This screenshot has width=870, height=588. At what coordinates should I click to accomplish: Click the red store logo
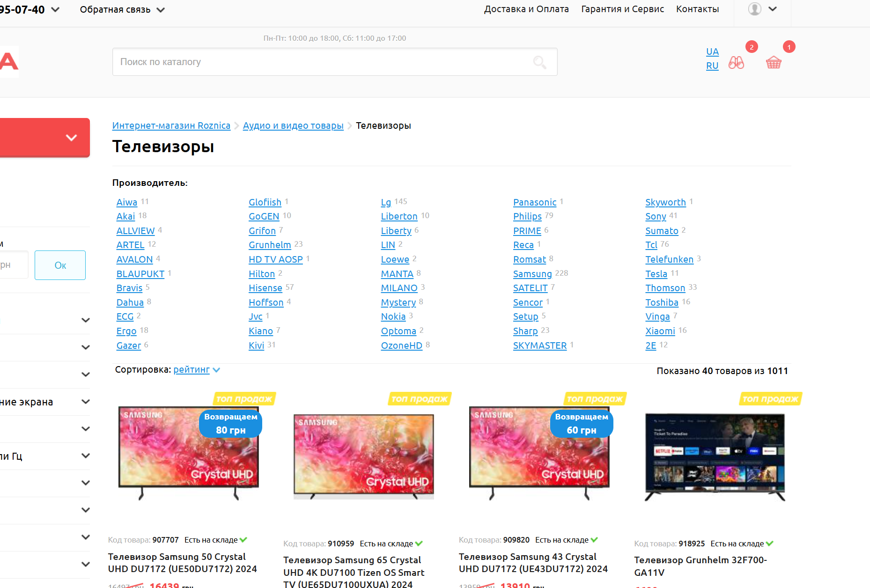coord(9,61)
